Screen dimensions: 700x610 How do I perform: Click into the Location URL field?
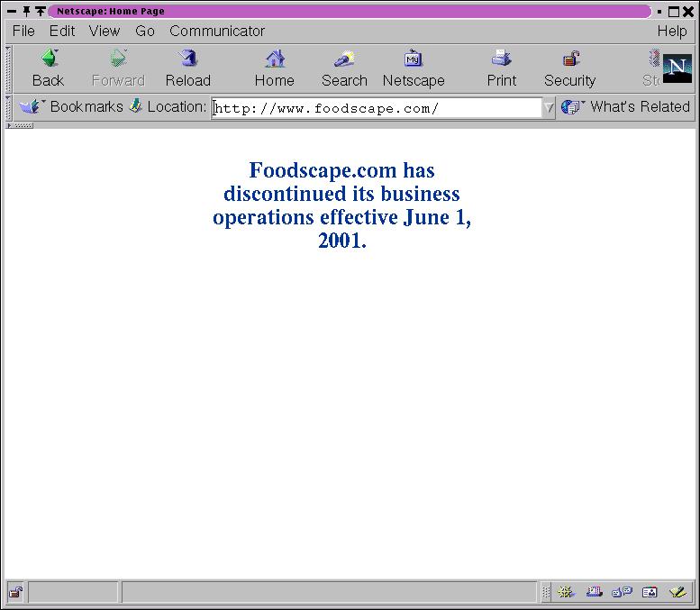pyautogui.click(x=377, y=108)
